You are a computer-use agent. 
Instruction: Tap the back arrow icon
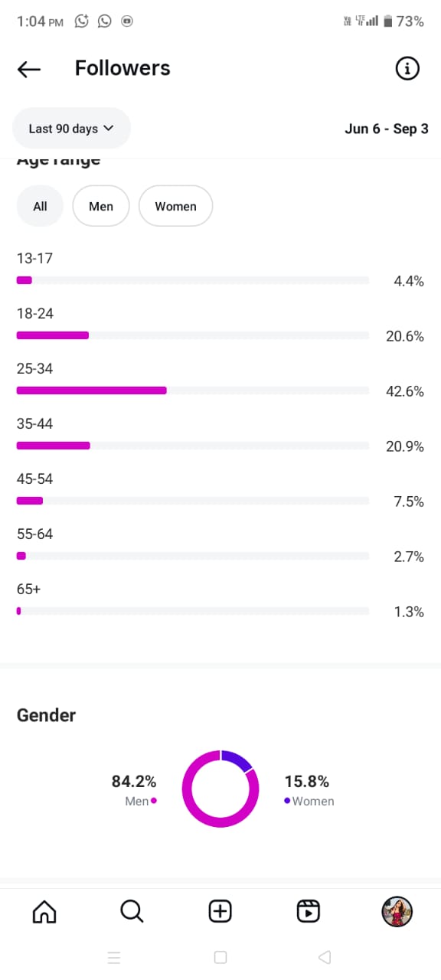tap(29, 69)
